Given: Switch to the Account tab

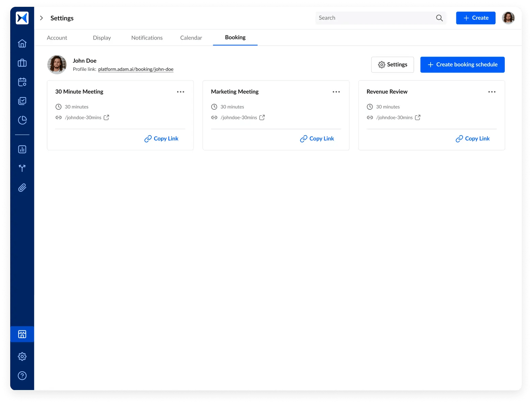Looking at the screenshot, I should (57, 38).
